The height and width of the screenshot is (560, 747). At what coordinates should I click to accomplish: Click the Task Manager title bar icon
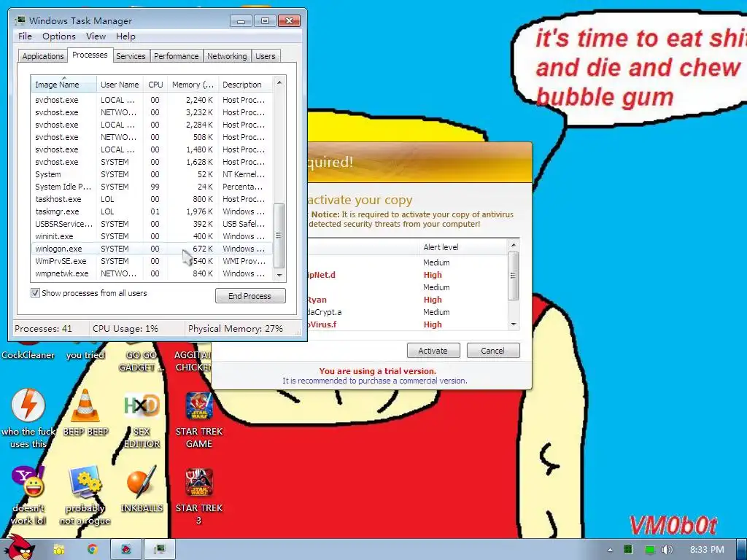click(x=20, y=20)
